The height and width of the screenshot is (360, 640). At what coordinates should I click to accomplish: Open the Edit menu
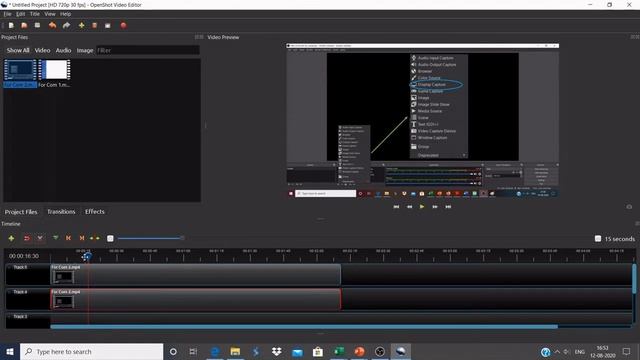[x=21, y=14]
